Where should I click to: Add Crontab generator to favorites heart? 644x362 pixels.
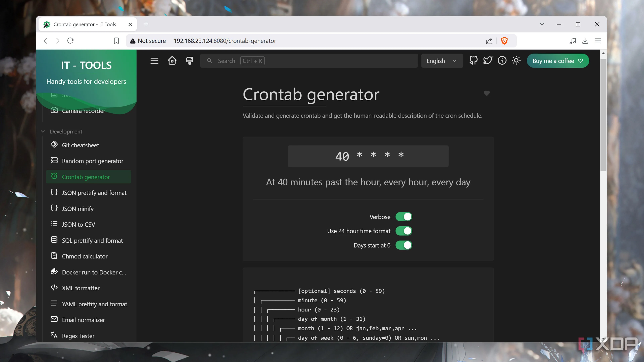coord(487,93)
